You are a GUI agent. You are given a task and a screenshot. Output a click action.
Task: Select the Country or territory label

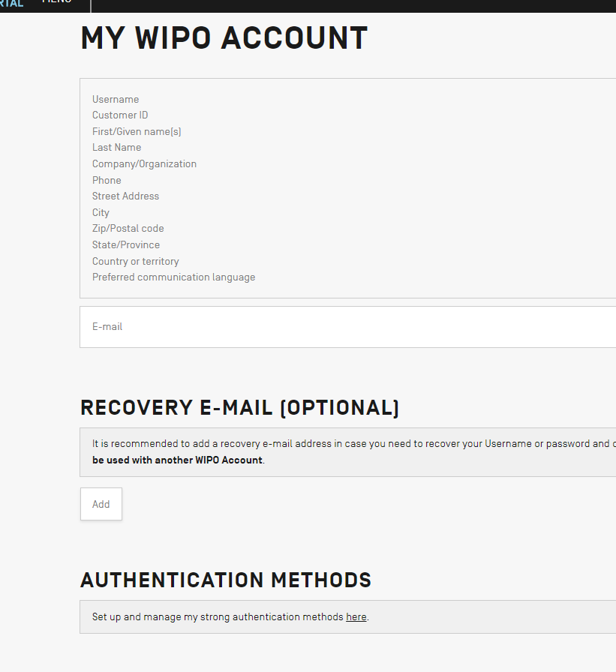click(x=135, y=262)
